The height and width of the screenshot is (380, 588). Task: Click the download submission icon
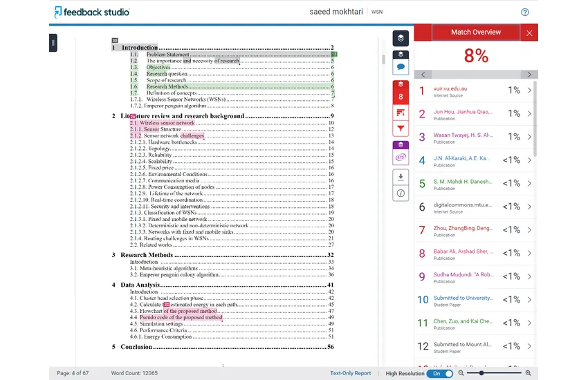click(x=401, y=177)
